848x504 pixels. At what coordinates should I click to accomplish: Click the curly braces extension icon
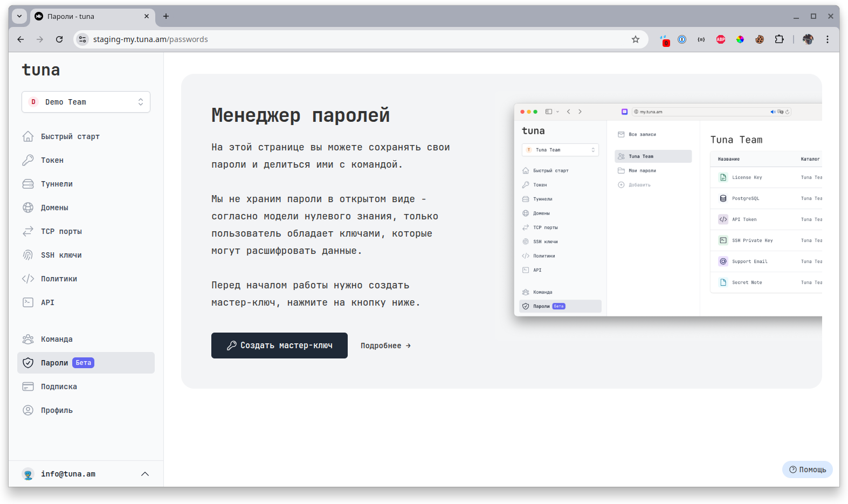pyautogui.click(x=701, y=39)
